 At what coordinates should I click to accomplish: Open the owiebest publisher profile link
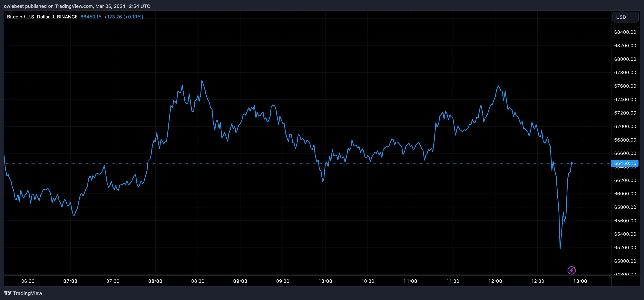14,6
